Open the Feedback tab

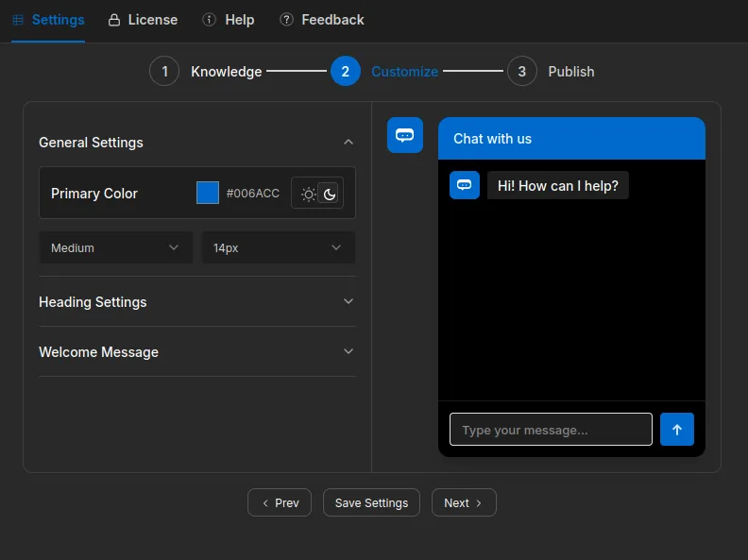[x=321, y=20]
